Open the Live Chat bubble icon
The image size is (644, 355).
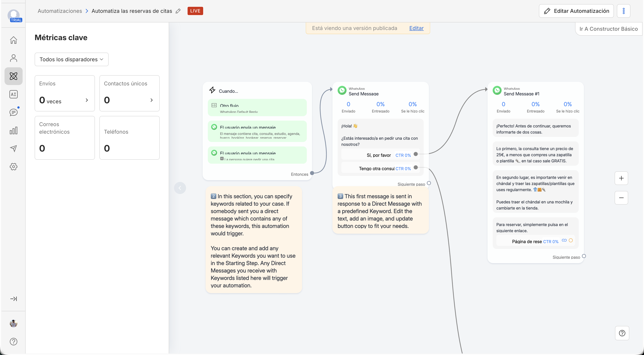click(x=14, y=112)
